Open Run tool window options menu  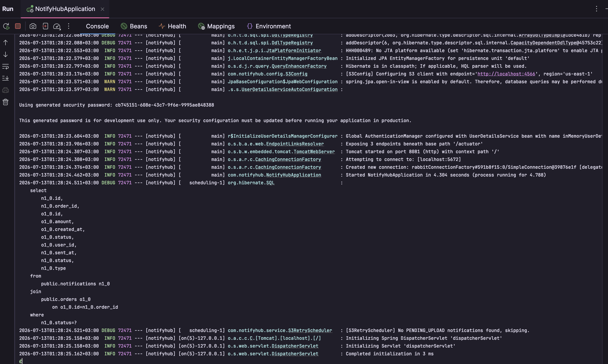click(x=597, y=9)
